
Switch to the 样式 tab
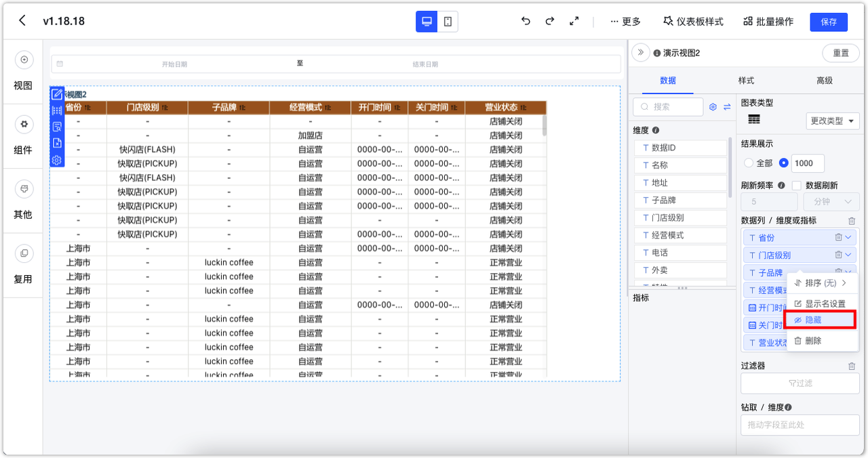click(x=746, y=80)
